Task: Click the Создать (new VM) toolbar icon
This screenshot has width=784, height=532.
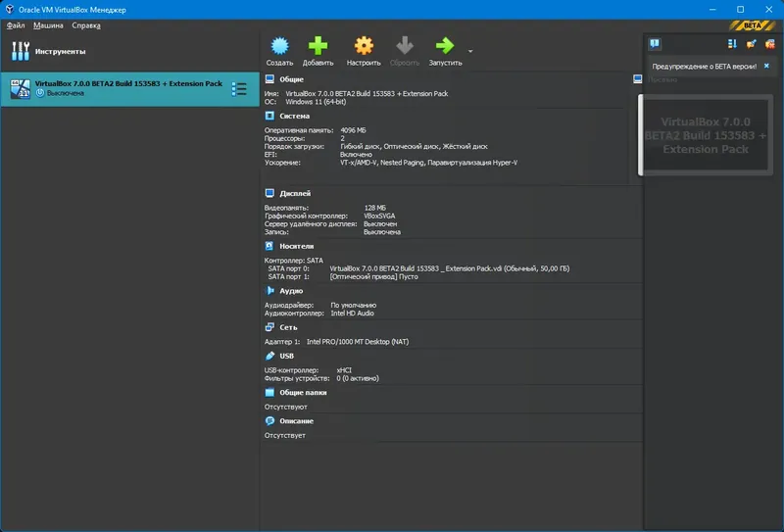Action: pyautogui.click(x=279, y=45)
